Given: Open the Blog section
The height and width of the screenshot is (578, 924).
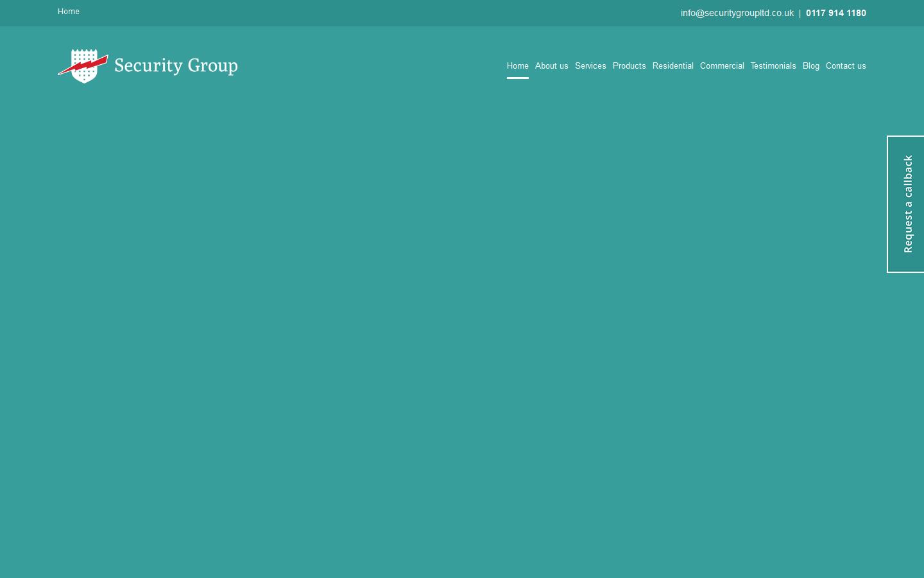Looking at the screenshot, I should pos(810,66).
